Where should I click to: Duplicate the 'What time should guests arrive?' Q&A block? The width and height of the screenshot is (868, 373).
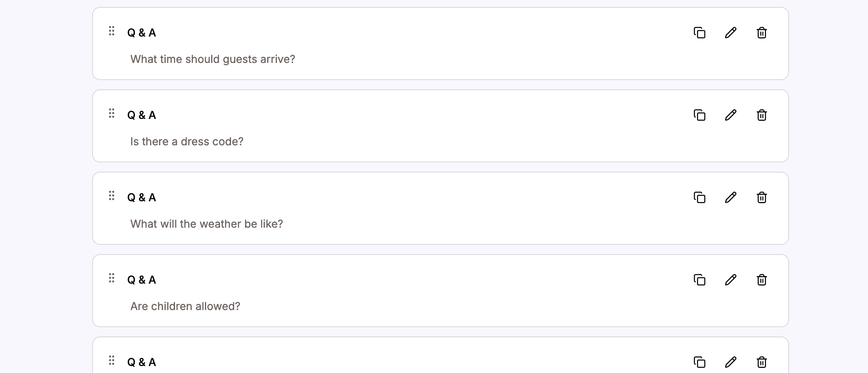pyautogui.click(x=700, y=33)
